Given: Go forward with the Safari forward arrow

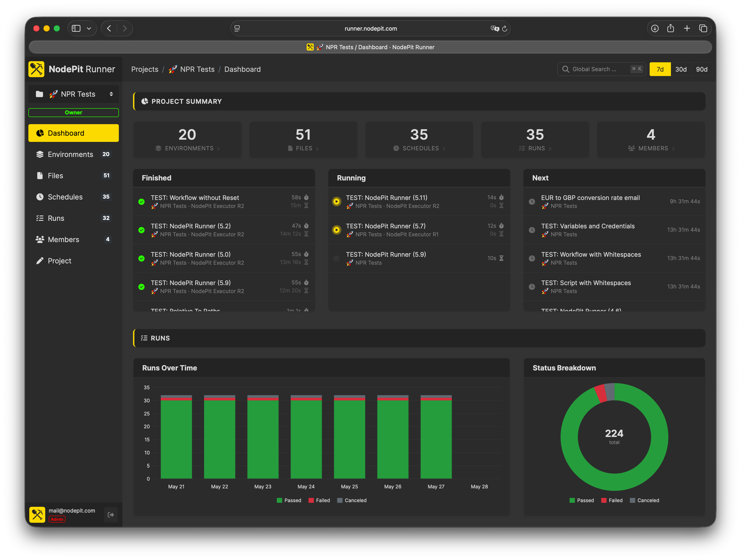Looking at the screenshot, I should pos(125,28).
